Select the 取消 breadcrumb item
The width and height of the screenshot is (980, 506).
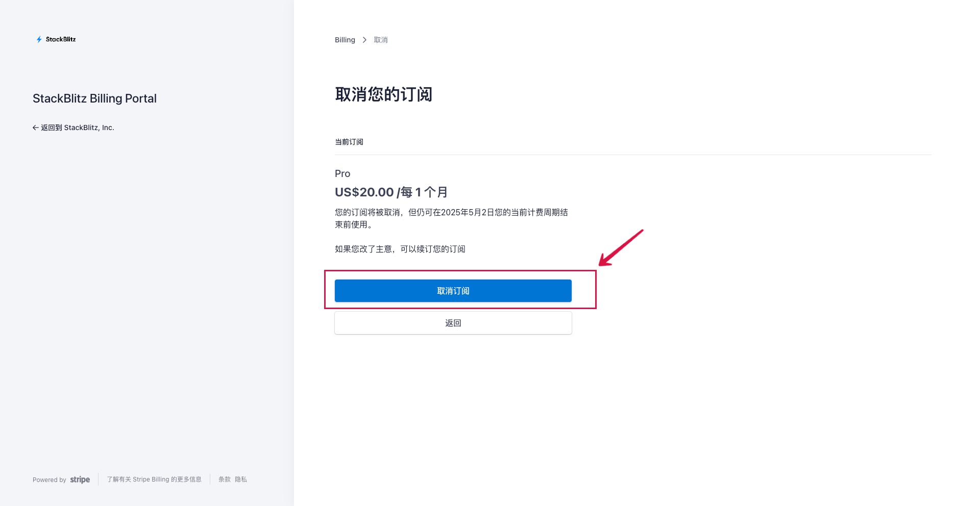[x=381, y=40]
